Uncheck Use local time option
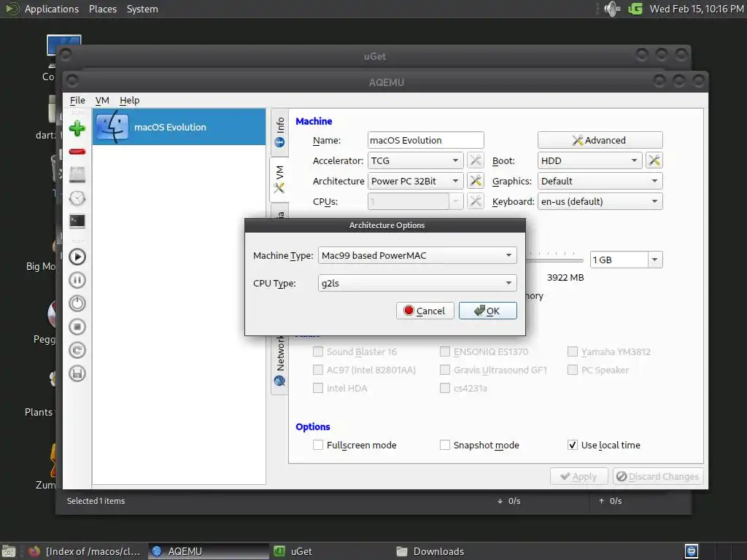 573,446
